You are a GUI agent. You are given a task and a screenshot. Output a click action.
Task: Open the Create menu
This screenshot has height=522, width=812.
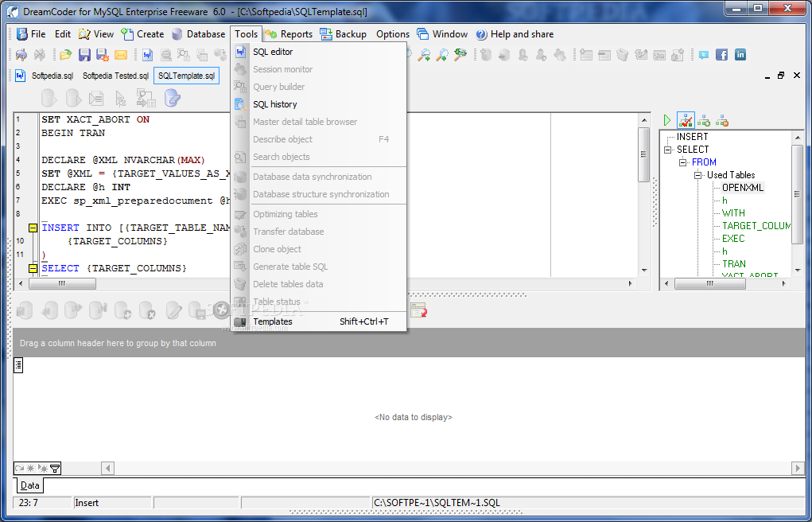click(x=142, y=34)
